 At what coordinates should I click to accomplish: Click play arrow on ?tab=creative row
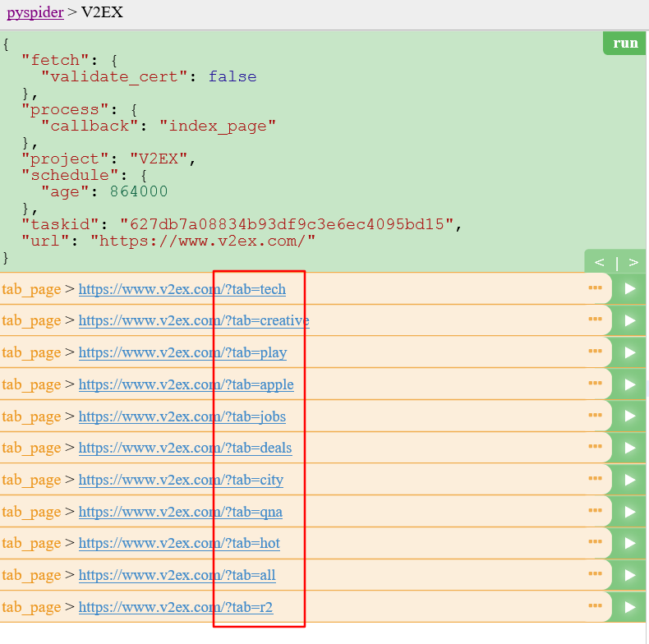click(630, 320)
